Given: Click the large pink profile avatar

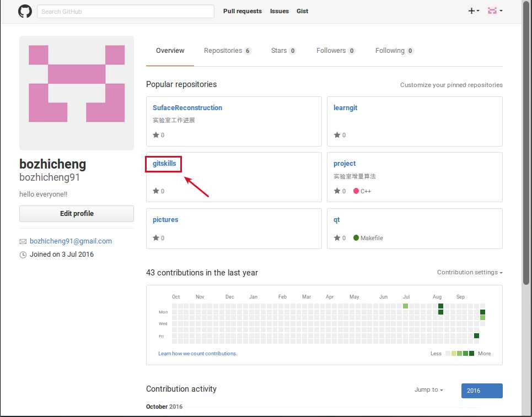Looking at the screenshot, I should pos(77,93).
